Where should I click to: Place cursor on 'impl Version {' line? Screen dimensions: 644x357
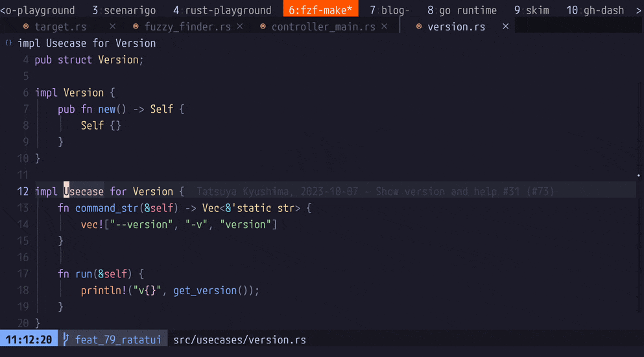75,93
